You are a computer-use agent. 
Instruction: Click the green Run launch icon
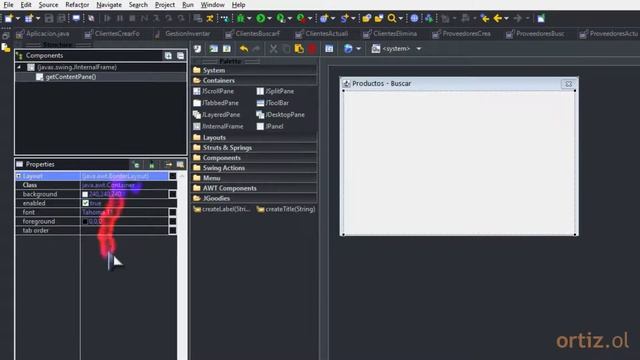point(260,18)
